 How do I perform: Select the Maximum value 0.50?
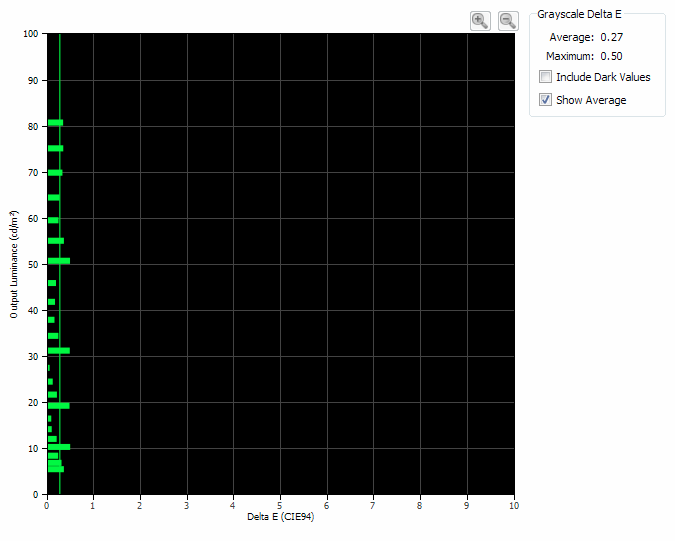point(611,56)
